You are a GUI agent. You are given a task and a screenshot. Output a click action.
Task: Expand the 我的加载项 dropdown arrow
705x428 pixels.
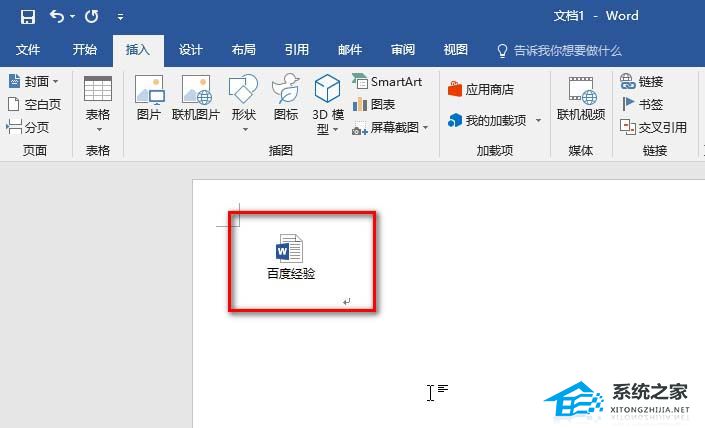(x=538, y=120)
